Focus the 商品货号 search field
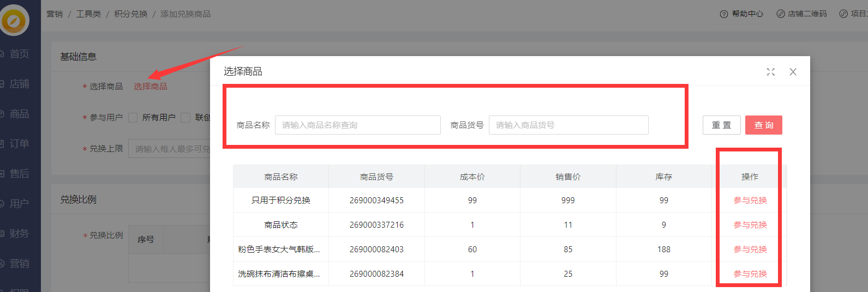The width and height of the screenshot is (868, 292). [x=568, y=125]
